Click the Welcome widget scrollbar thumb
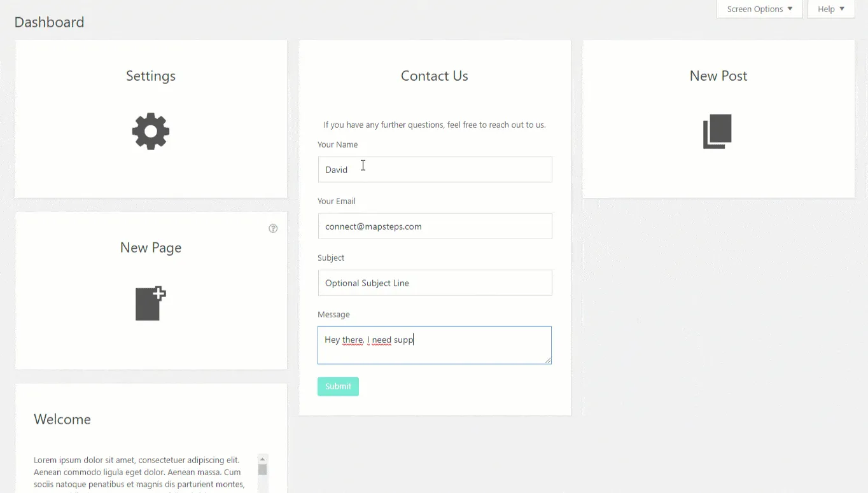 [262, 469]
